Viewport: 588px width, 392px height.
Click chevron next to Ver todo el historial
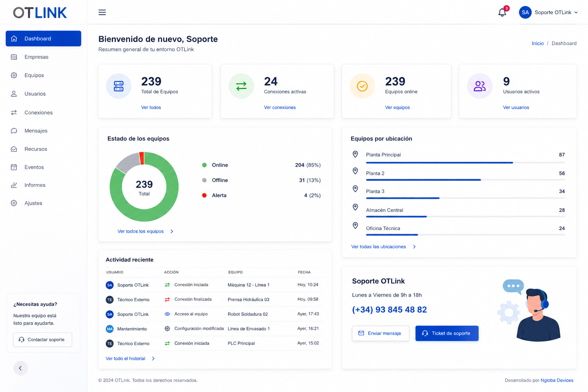point(154,359)
